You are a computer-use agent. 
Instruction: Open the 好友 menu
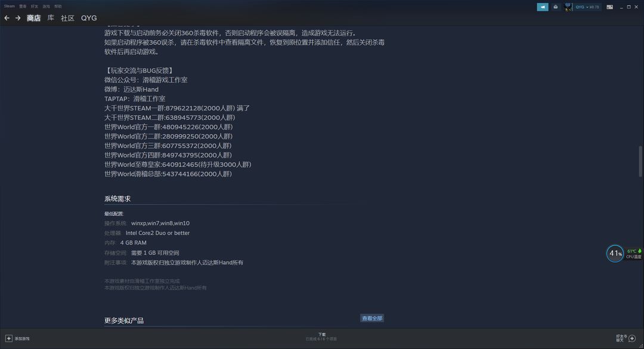pyautogui.click(x=35, y=6)
